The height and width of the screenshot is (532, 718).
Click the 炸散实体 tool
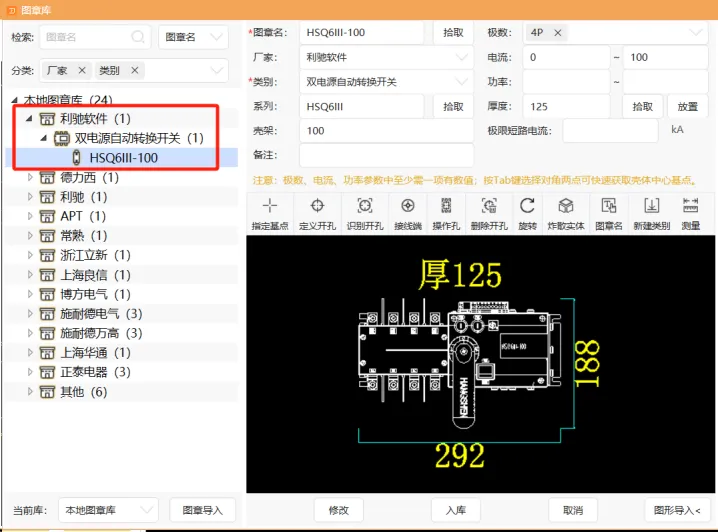(566, 214)
